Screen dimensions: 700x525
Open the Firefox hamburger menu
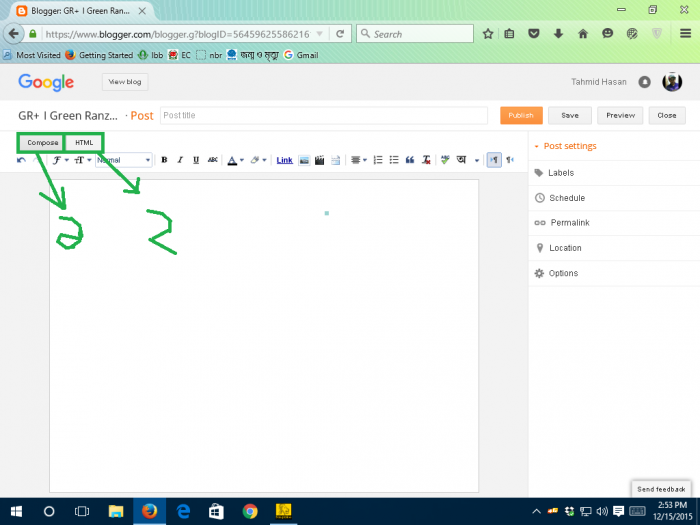point(686,34)
